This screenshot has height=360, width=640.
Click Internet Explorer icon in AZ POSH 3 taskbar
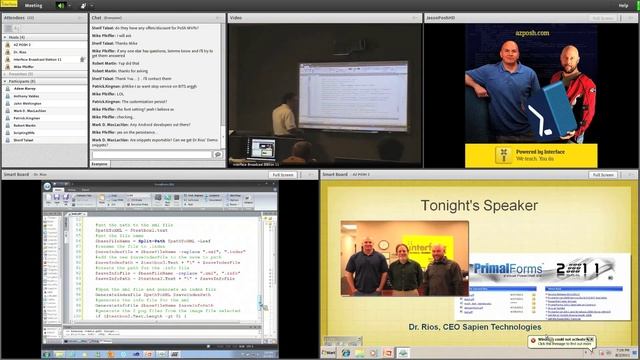click(346, 353)
